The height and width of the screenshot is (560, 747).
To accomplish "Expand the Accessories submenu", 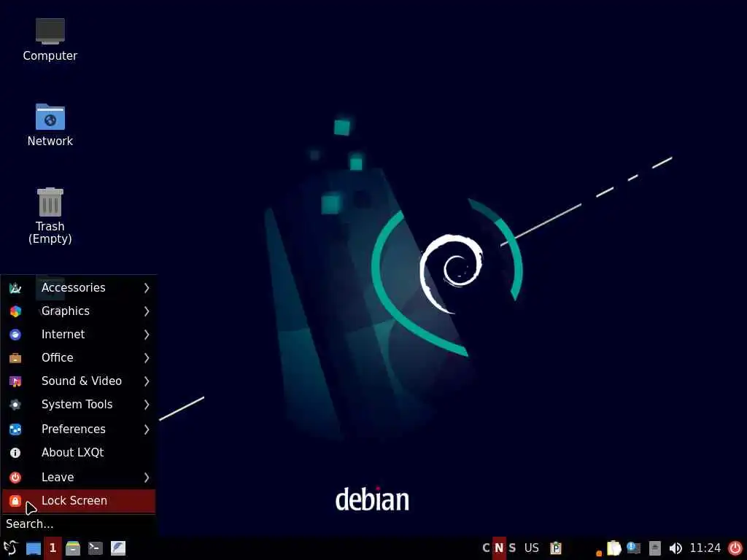I will coord(79,287).
